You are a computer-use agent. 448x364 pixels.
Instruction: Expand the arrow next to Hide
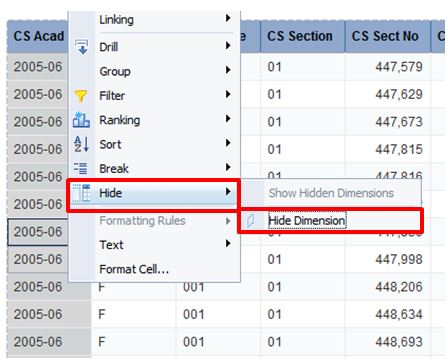228,191
